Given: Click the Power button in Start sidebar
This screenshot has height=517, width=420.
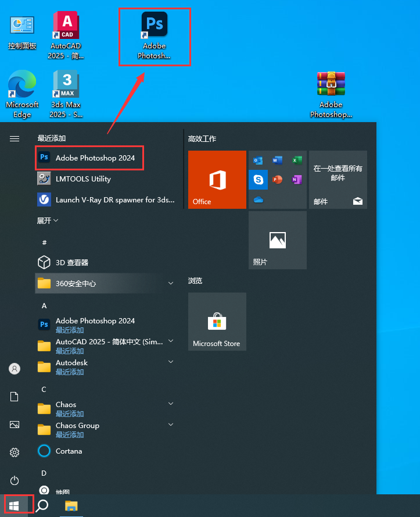Looking at the screenshot, I should click(15, 480).
